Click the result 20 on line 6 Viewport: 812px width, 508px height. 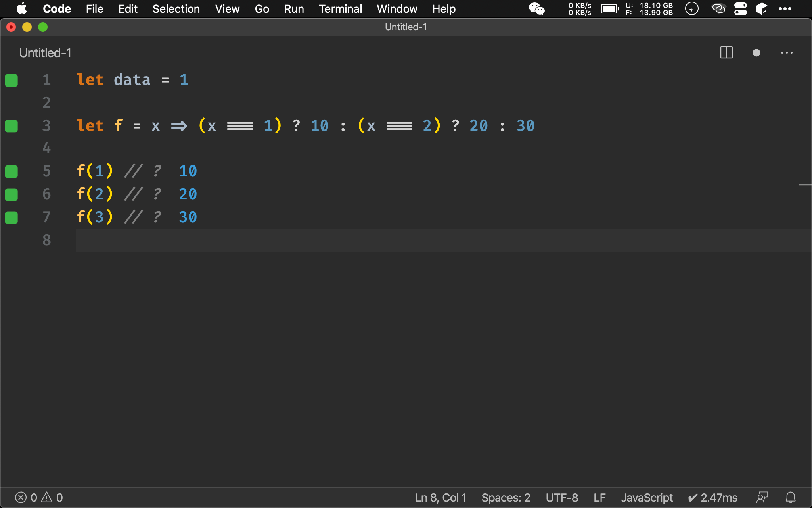pos(188,194)
